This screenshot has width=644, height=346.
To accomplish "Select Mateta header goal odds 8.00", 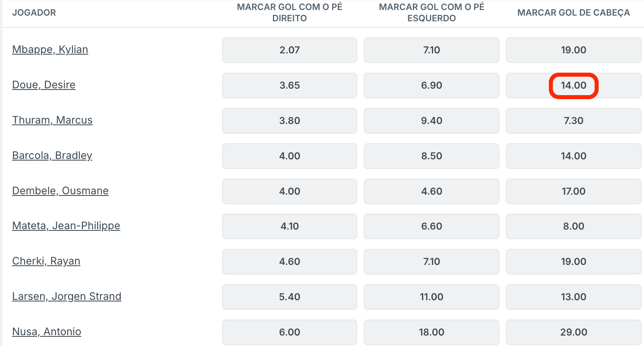I will (x=574, y=226).
